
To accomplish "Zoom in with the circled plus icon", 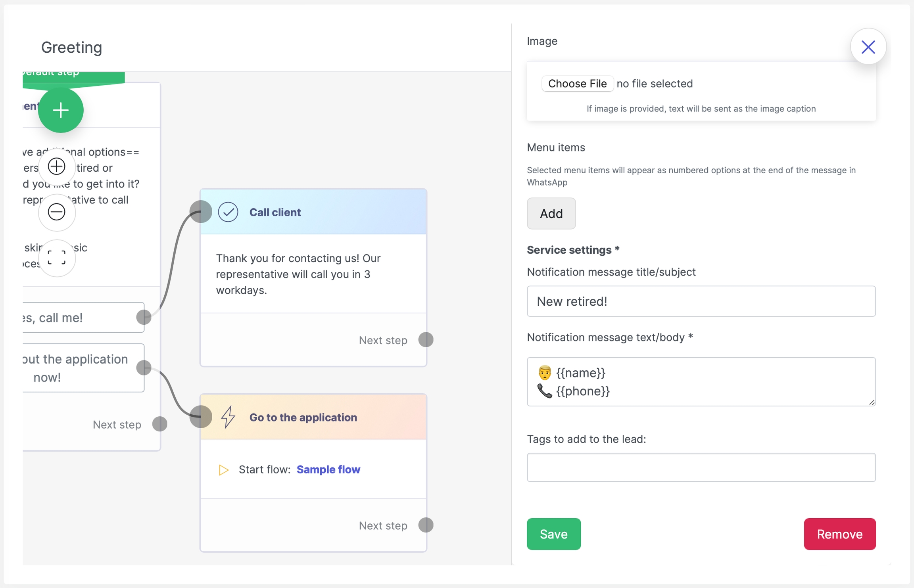I will (x=57, y=166).
